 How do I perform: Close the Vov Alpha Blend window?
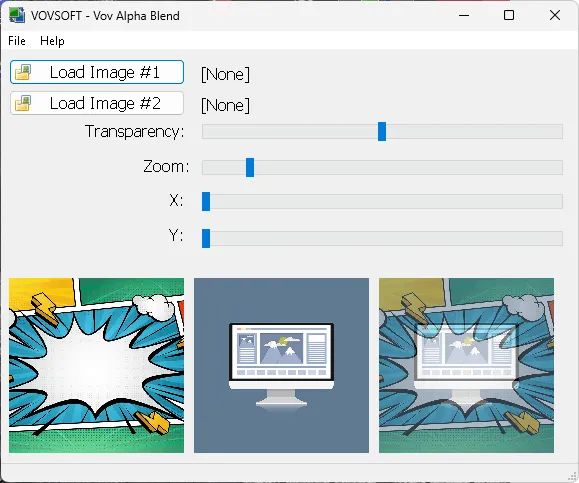click(x=555, y=16)
